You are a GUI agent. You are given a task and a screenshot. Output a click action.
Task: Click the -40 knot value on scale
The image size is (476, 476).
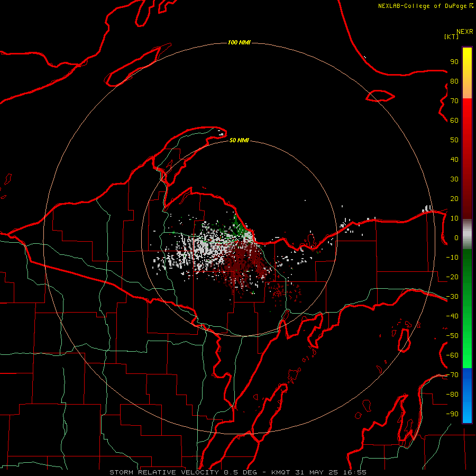(452, 316)
